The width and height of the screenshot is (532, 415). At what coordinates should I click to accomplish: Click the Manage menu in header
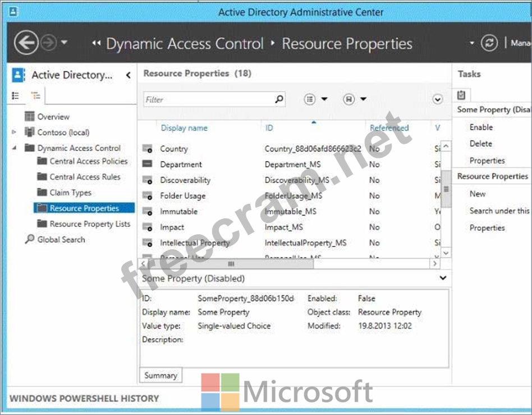point(521,43)
